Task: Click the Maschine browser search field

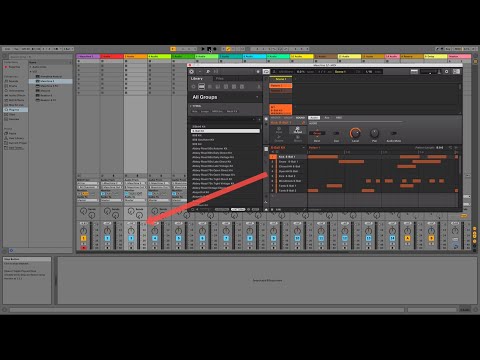Action: coord(222,119)
